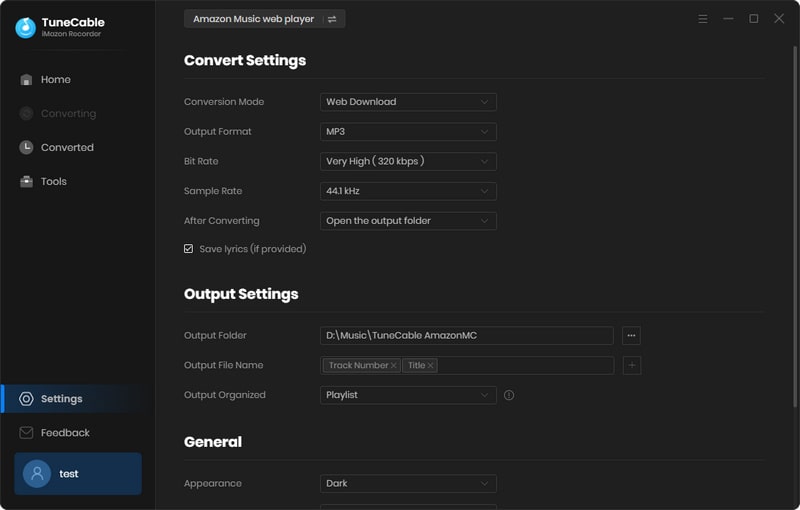The width and height of the screenshot is (800, 510).
Task: Click the Output Settings heading
Action: tap(241, 294)
